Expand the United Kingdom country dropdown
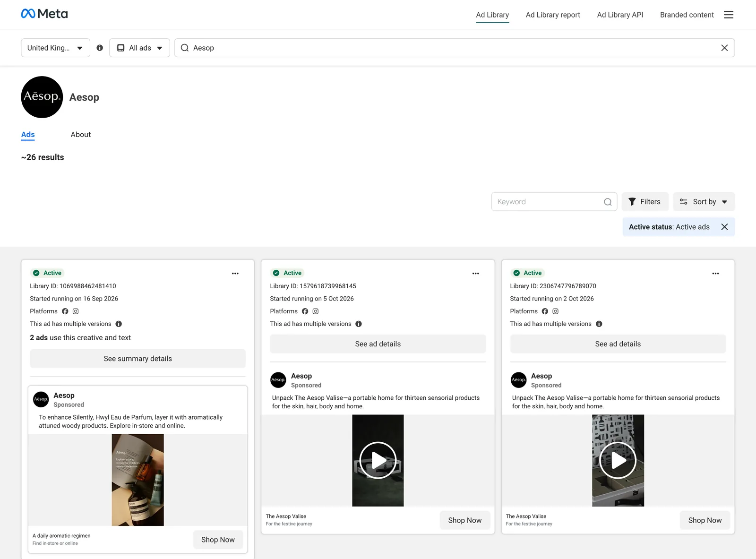The width and height of the screenshot is (756, 559). [55, 48]
